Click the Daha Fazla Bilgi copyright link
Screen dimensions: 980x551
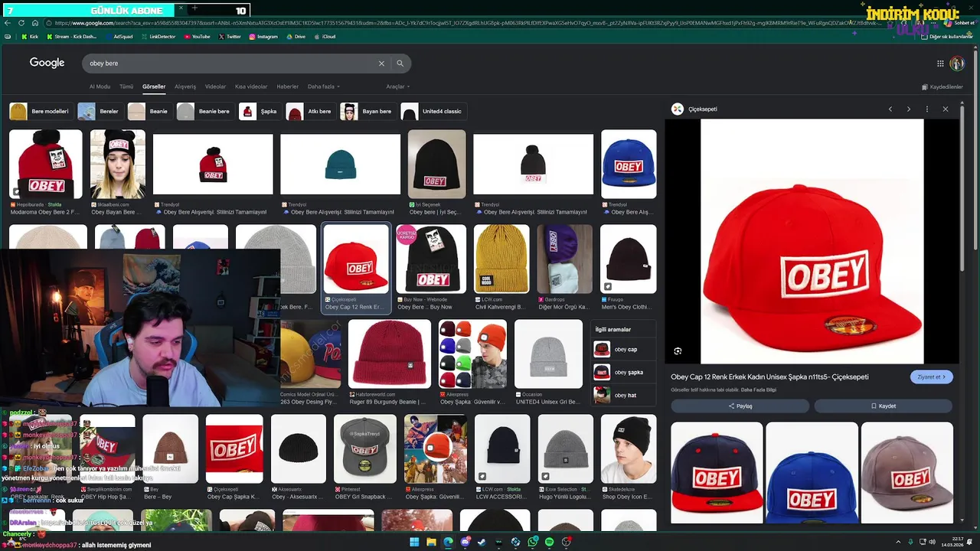[x=759, y=390]
